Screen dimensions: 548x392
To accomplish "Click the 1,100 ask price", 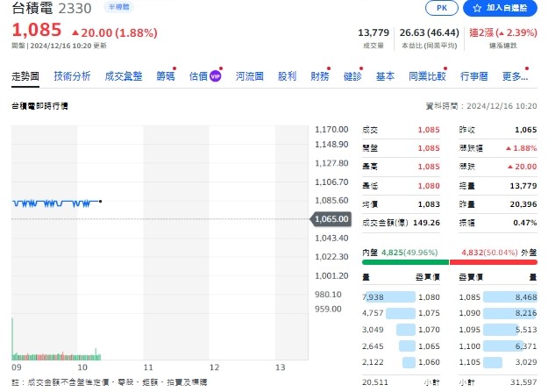I will [470, 346].
